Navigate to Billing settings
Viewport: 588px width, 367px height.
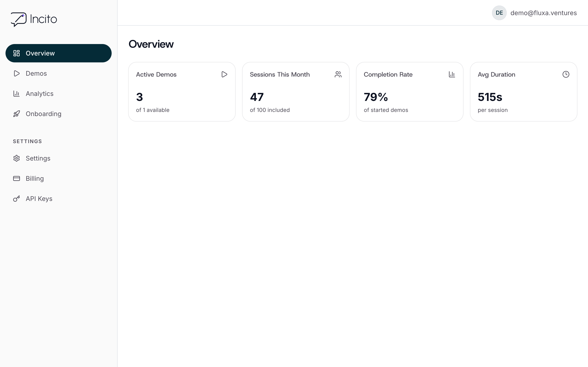click(x=34, y=178)
